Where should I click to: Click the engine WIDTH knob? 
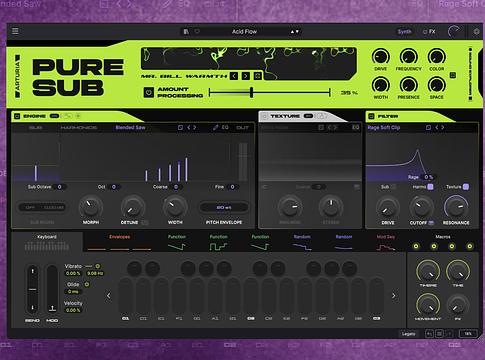[x=175, y=207]
